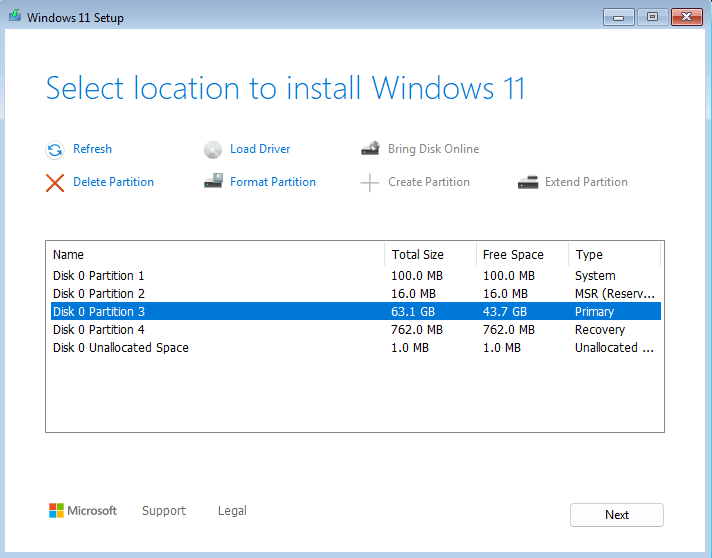Click the Bring Disk Online drive icon

click(371, 148)
